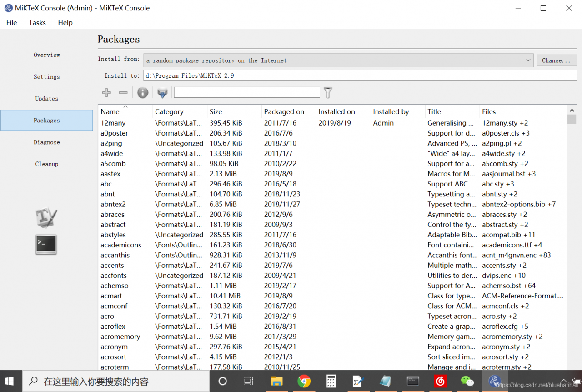Screen dimensions: 582x392
Task: Launch WeChat from the taskbar
Action: pyautogui.click(x=467, y=381)
